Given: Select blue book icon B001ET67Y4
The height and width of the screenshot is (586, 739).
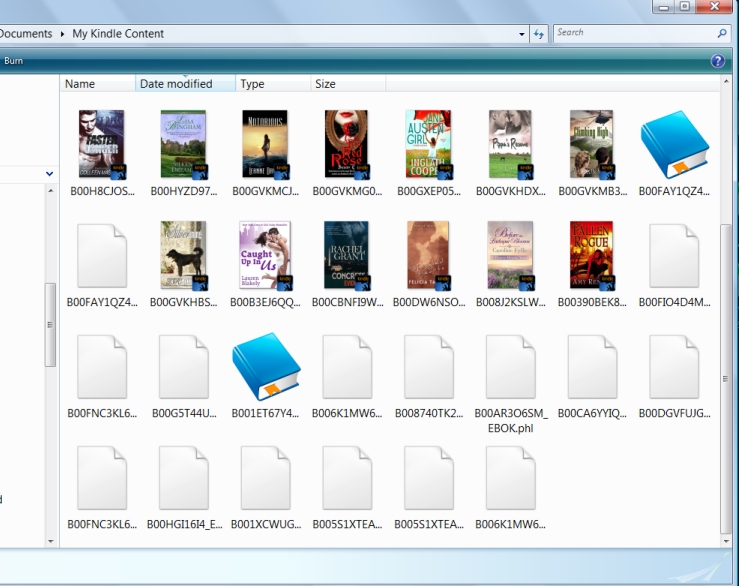Looking at the screenshot, I should point(266,376).
